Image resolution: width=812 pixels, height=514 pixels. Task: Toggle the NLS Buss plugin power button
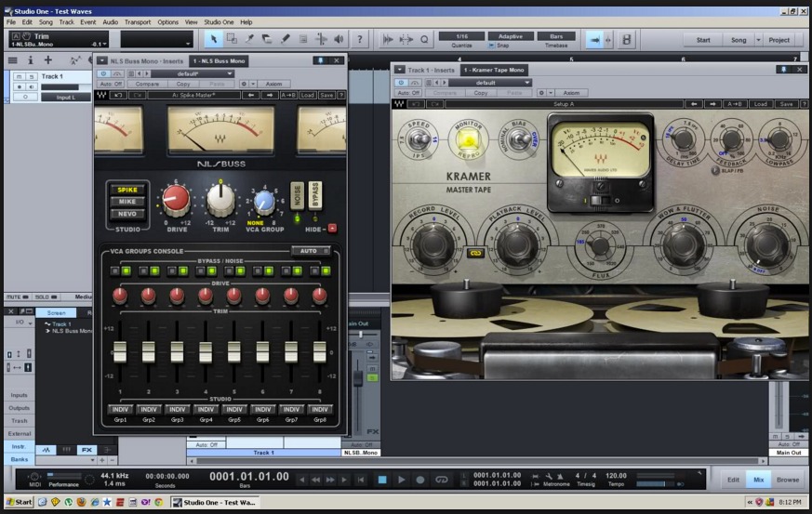tap(103, 74)
